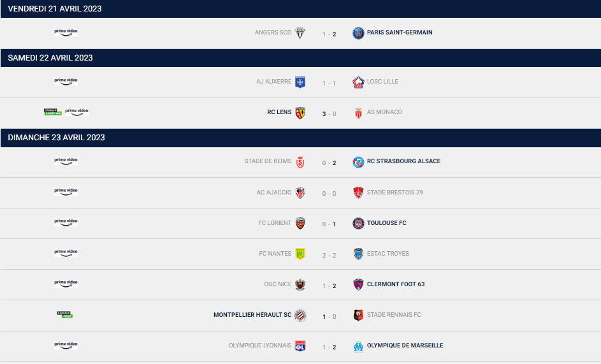
Task: Open Montpellier Hérault SC team page
Action: (x=252, y=315)
